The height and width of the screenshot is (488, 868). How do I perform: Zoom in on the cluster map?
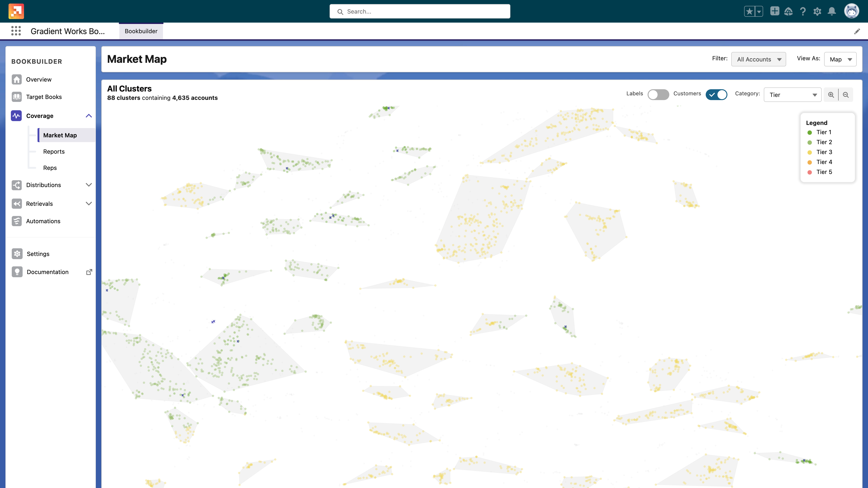click(x=831, y=95)
